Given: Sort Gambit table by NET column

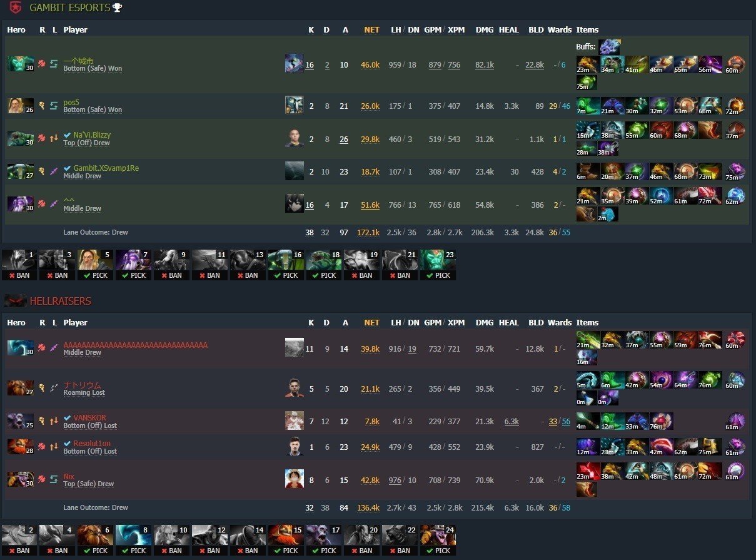Looking at the screenshot, I should 371,29.
